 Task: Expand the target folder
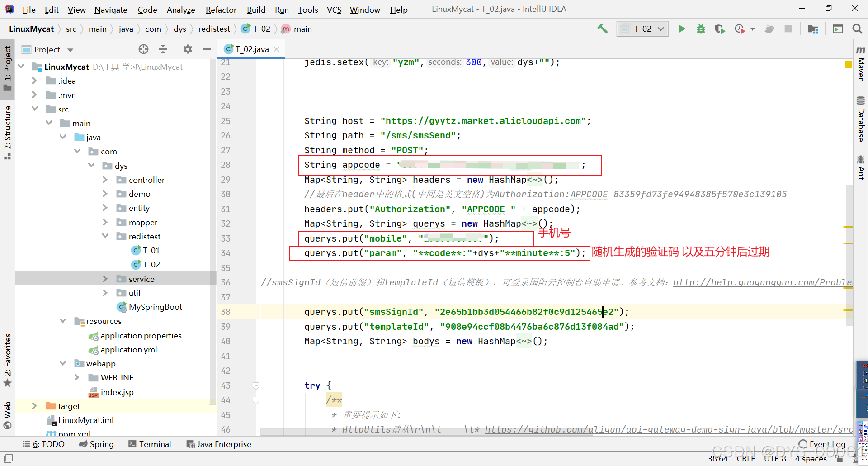34,406
